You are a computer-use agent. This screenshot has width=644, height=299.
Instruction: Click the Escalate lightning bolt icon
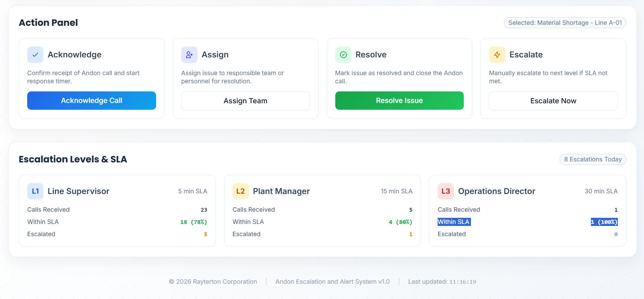click(497, 55)
